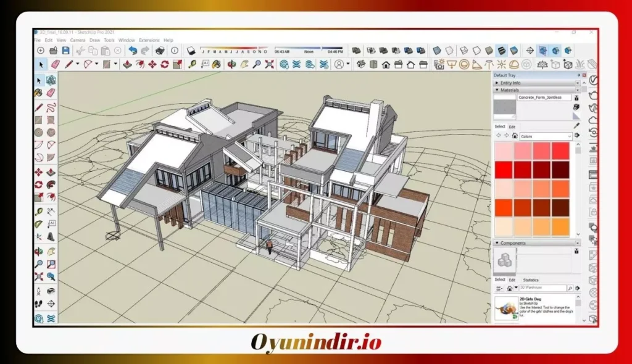Collapse the Materials panel

497,90
